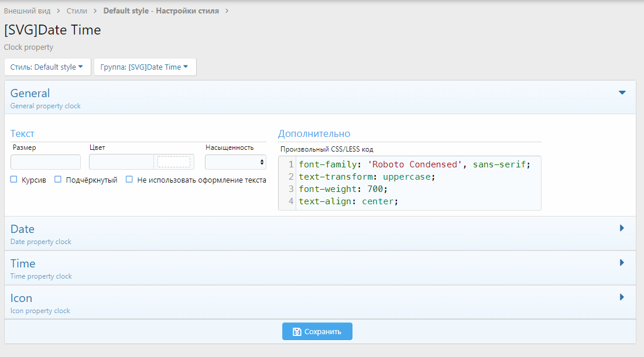Navigate to Стили breadcrumb
The height and width of the screenshot is (357, 644).
click(77, 11)
